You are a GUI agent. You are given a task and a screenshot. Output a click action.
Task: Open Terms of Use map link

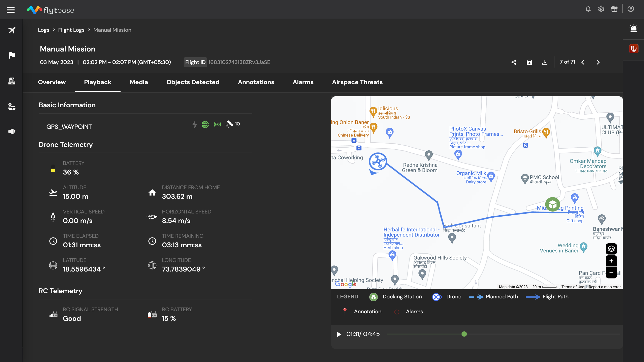click(573, 287)
